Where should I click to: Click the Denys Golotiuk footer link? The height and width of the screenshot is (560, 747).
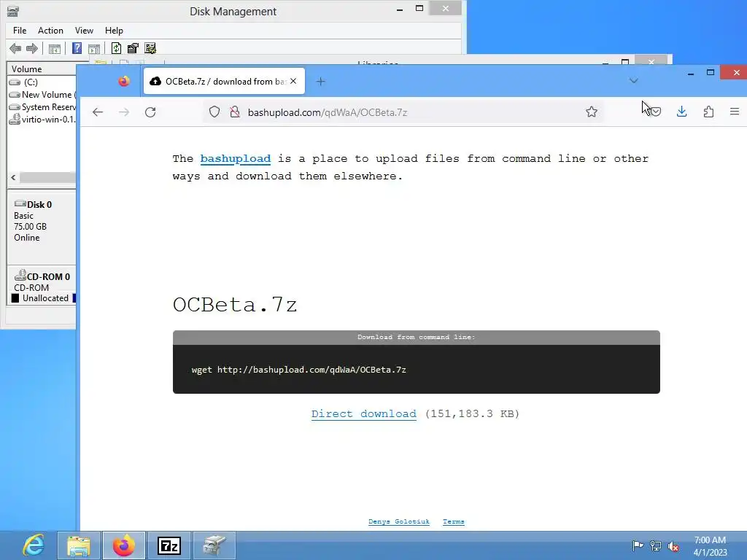point(399,521)
